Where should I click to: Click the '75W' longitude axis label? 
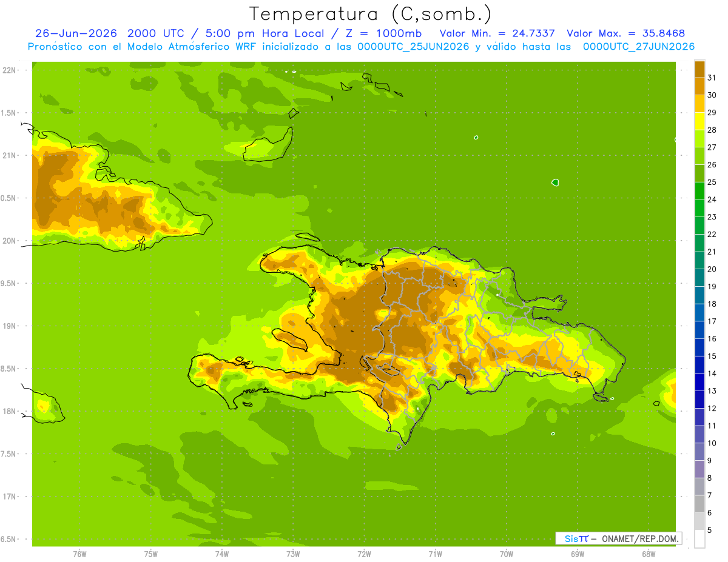[x=151, y=554]
